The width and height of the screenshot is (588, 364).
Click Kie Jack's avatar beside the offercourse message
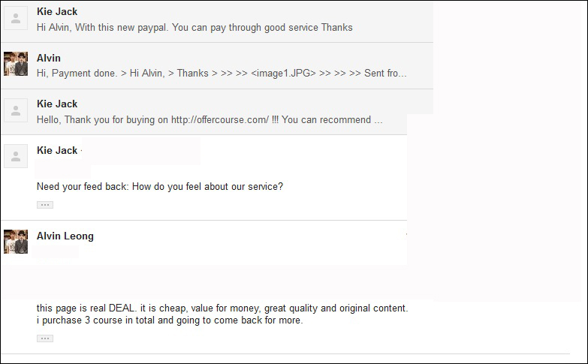pyautogui.click(x=16, y=110)
